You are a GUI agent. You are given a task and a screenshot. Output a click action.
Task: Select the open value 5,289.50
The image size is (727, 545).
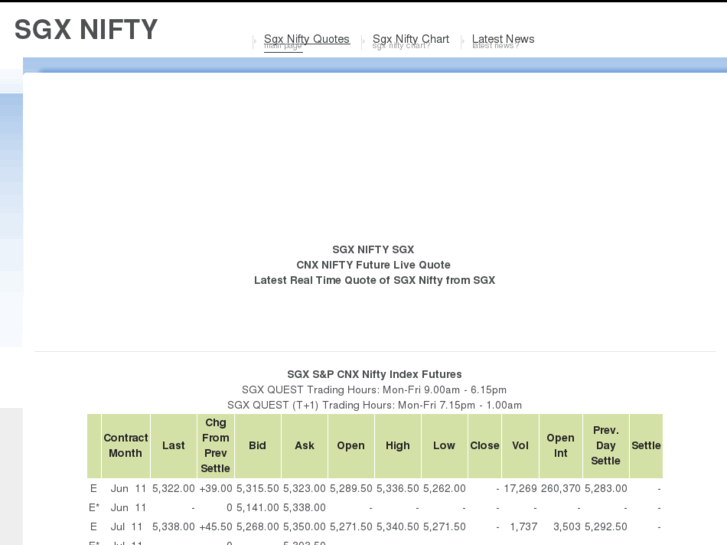[351, 488]
